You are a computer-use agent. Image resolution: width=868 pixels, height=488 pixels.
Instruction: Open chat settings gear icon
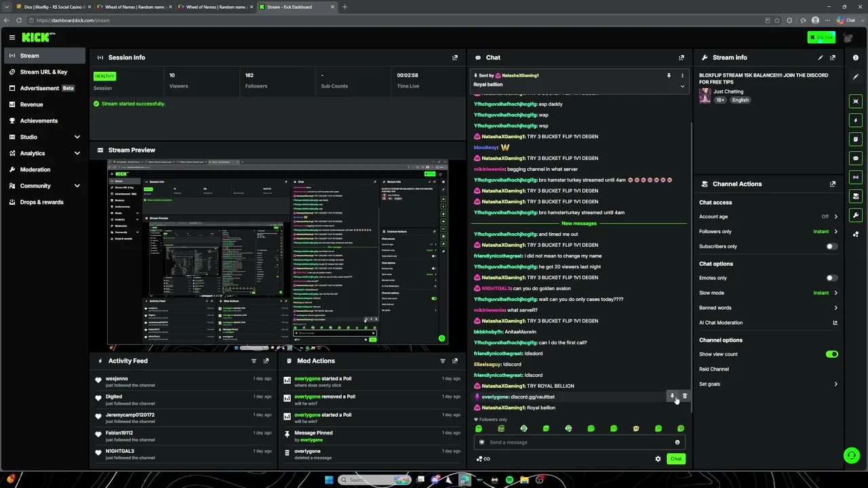point(658,459)
